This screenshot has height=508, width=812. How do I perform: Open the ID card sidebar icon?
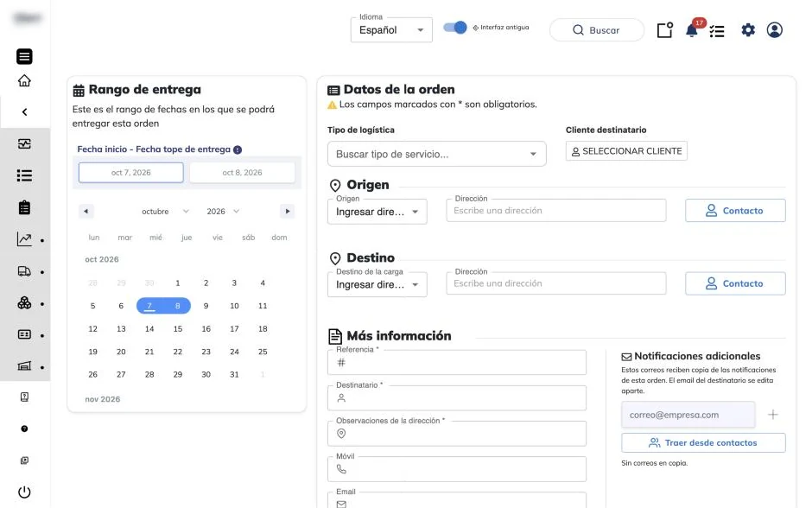pos(24,334)
